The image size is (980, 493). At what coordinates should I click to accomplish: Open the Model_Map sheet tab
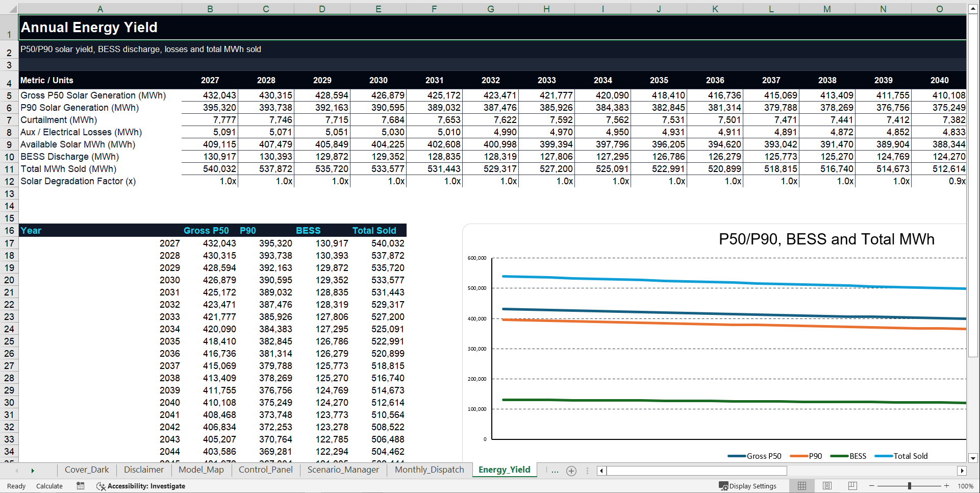(201, 470)
